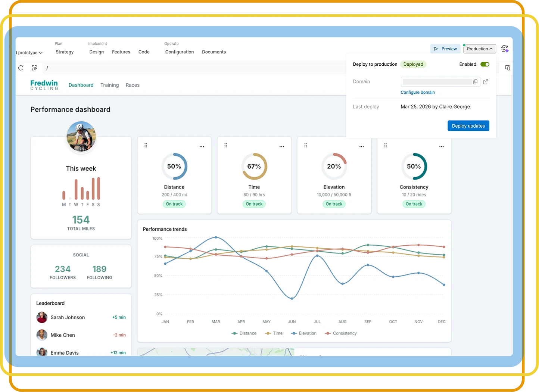This screenshot has height=392, width=539.
Task: Click the Consistency 50% progress ring
Action: pos(414,167)
